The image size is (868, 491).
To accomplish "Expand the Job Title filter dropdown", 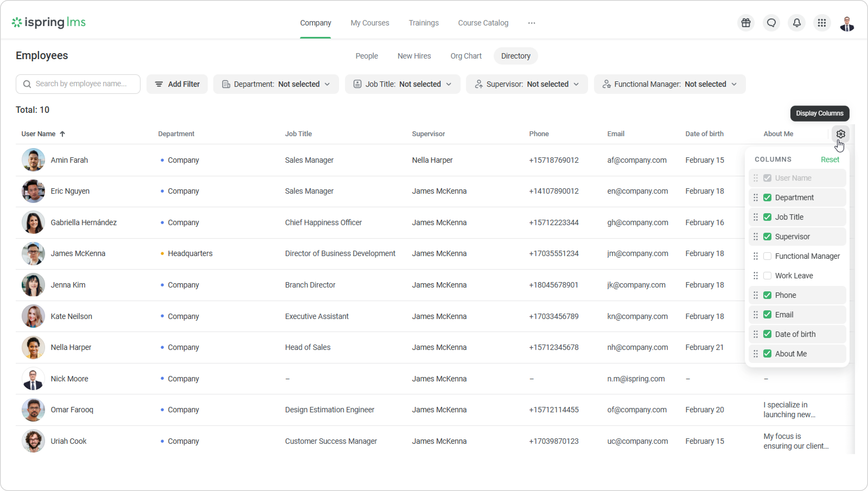I will [x=402, y=84].
